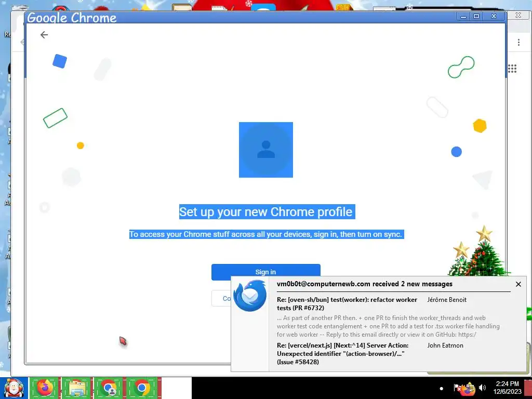Click the back arrow in Chrome profile setup
532x399 pixels.
point(44,35)
